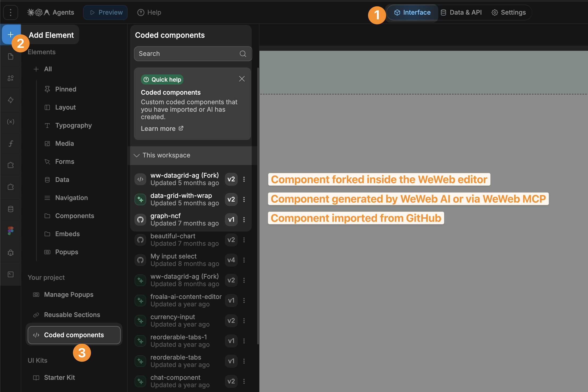Open the Agents button in top bar

(x=51, y=12)
